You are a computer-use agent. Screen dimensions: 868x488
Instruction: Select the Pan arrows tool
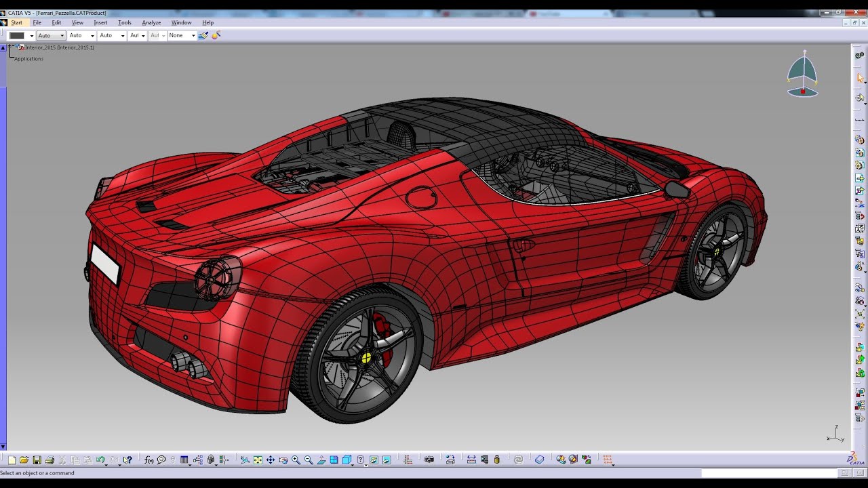pos(270,460)
